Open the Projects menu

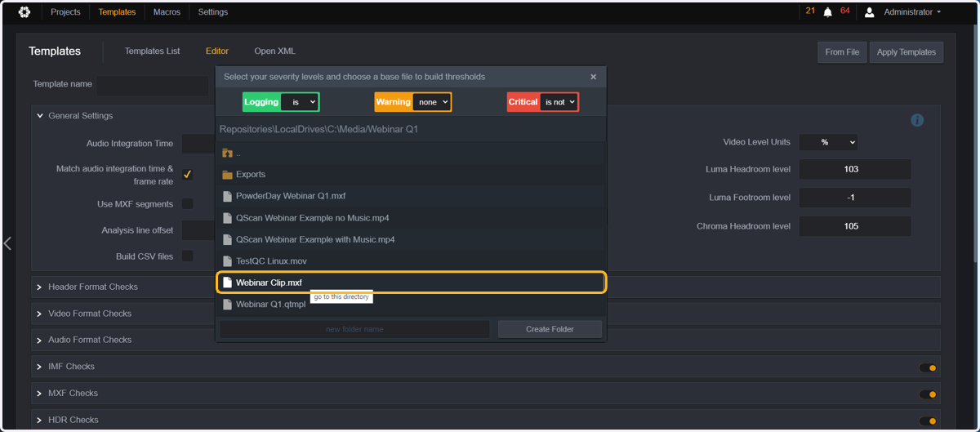tap(65, 12)
